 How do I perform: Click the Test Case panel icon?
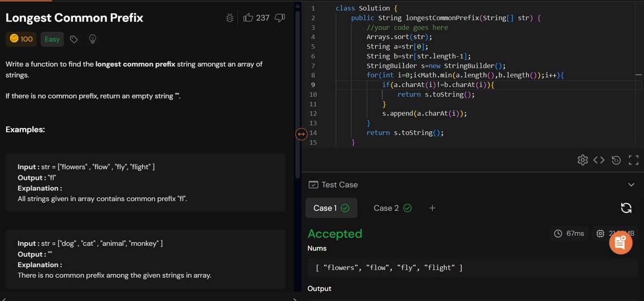click(313, 184)
